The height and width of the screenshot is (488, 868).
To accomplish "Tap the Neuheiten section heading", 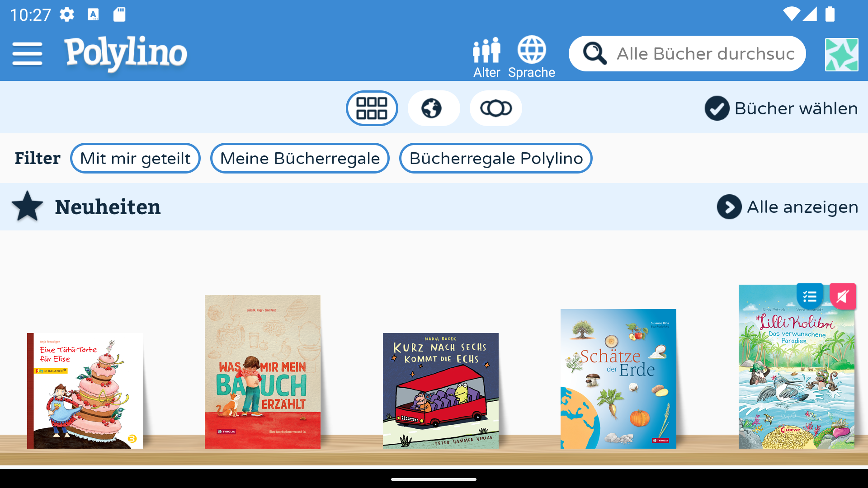I will (x=108, y=207).
